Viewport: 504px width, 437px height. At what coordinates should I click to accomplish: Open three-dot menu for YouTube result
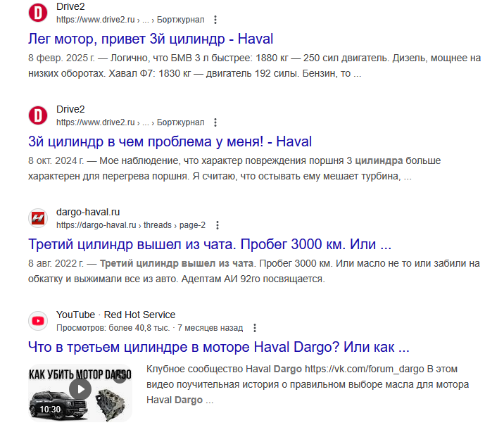(x=255, y=328)
